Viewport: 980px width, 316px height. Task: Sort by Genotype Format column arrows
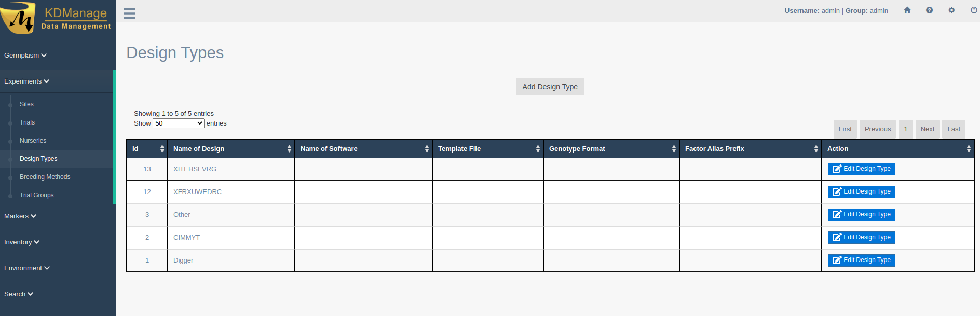point(674,149)
